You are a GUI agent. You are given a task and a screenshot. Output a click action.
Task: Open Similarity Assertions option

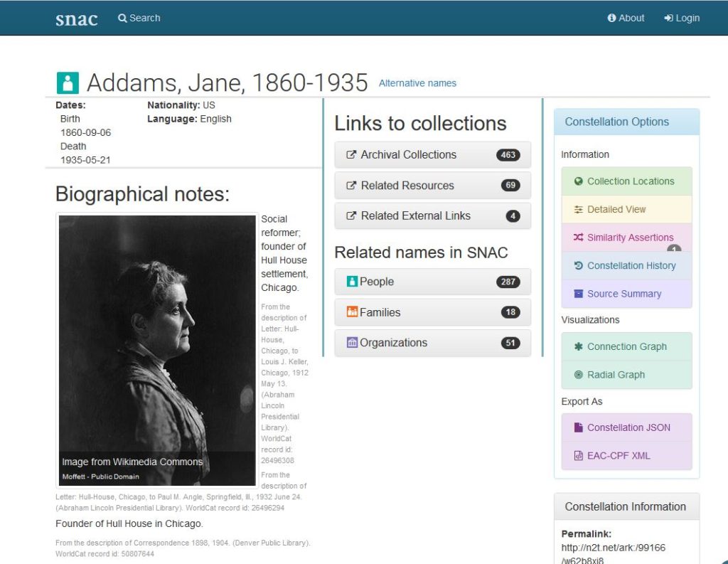[x=626, y=238]
